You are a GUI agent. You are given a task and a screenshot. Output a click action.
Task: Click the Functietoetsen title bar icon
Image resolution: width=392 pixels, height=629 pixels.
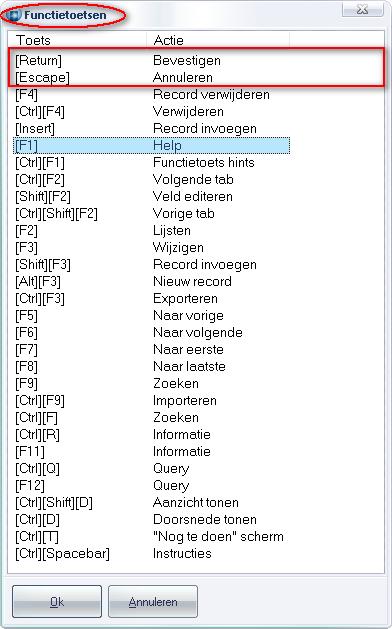coord(15,16)
